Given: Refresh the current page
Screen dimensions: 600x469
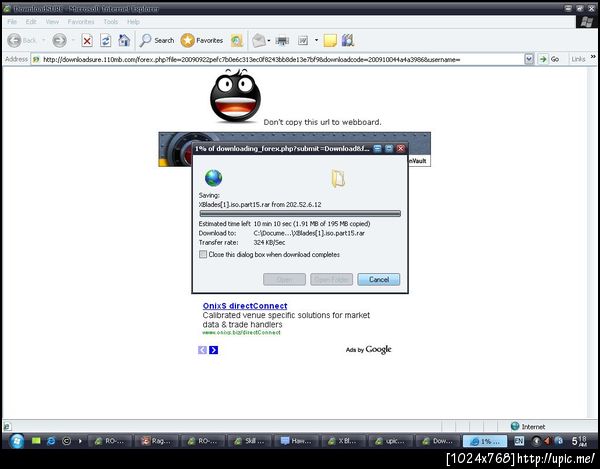Looking at the screenshot, I should (x=106, y=40).
